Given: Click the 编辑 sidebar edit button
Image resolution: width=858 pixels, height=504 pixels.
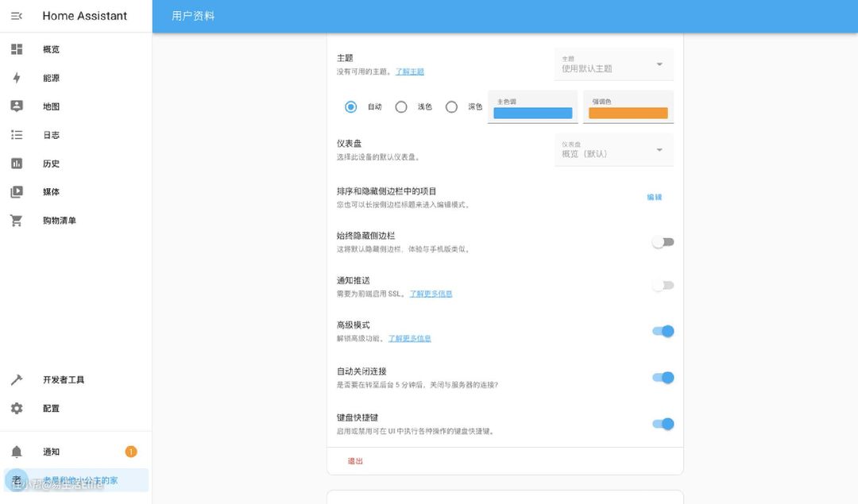Looking at the screenshot, I should (x=655, y=197).
